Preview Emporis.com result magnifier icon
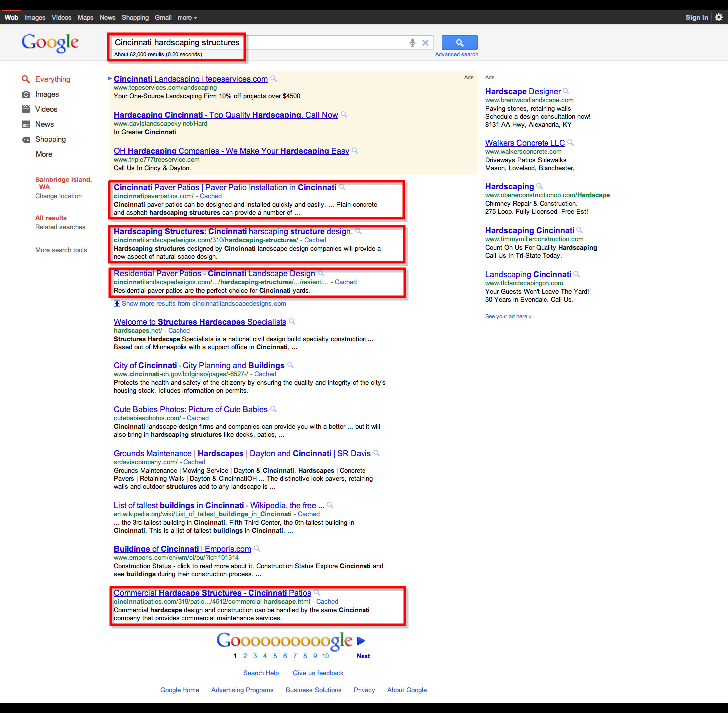728x713 pixels. [x=257, y=549]
